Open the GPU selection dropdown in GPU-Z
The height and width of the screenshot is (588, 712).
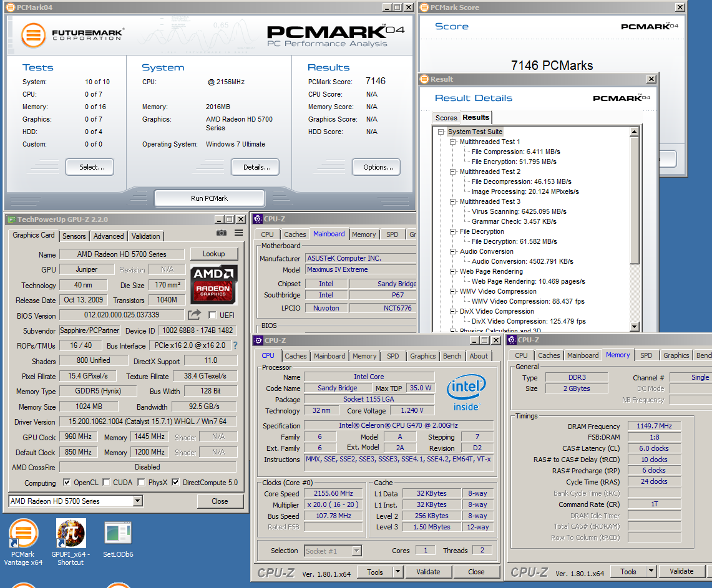[138, 501]
